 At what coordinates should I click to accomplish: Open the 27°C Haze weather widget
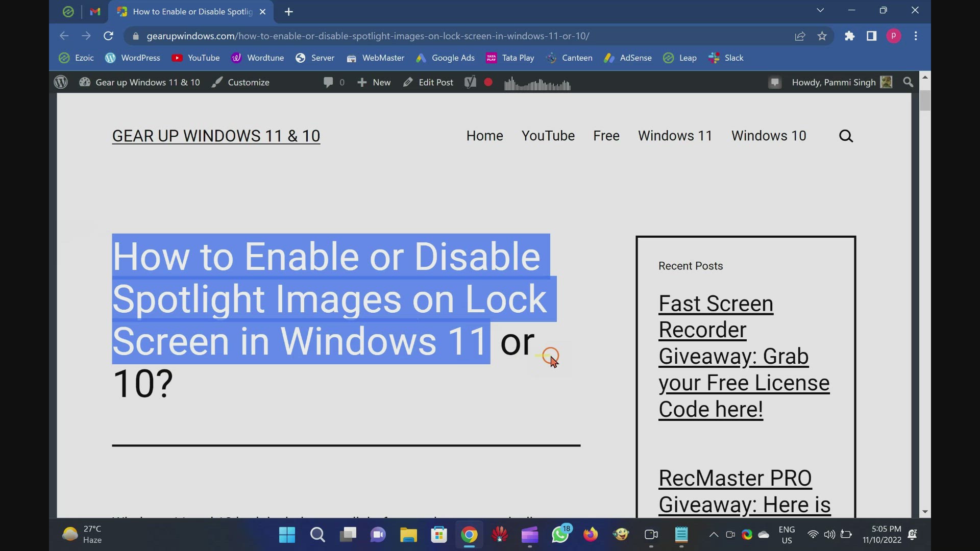(82, 535)
